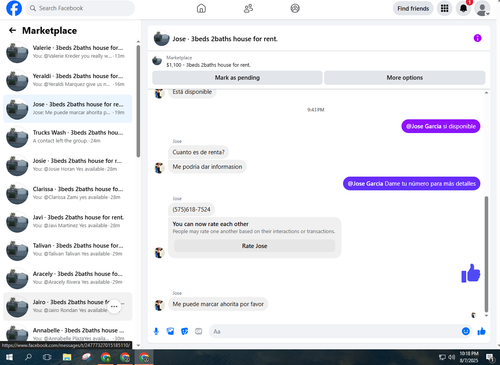The image size is (500, 365).
Task: Open the Groups icon in top navigation
Action: click(295, 8)
